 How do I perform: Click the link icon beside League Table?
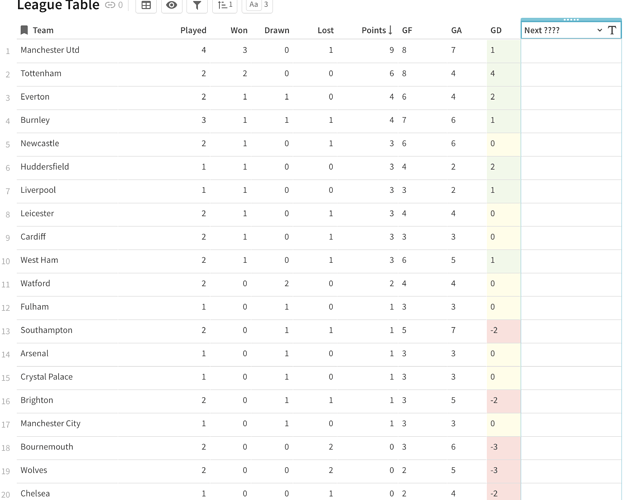tap(110, 6)
